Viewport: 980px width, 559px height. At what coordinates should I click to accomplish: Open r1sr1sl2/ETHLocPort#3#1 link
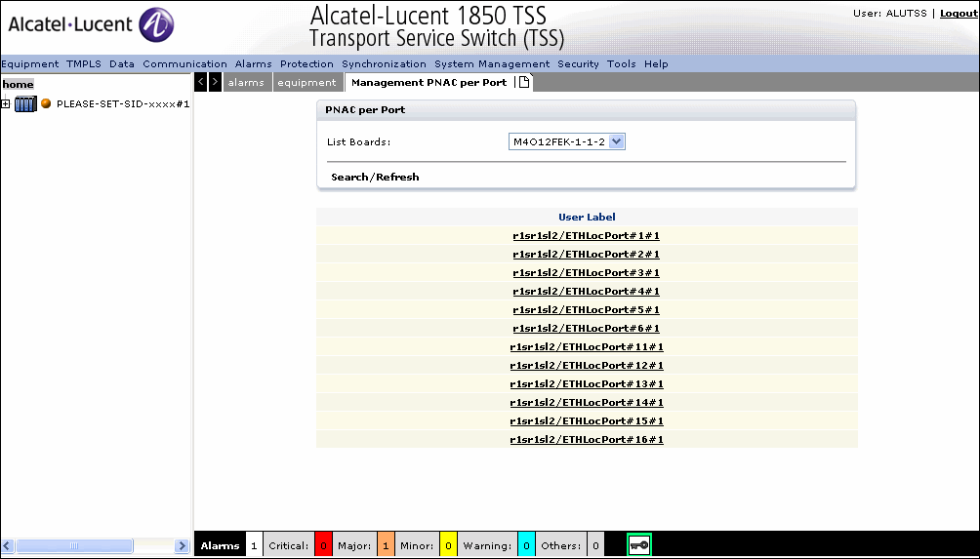pos(587,272)
